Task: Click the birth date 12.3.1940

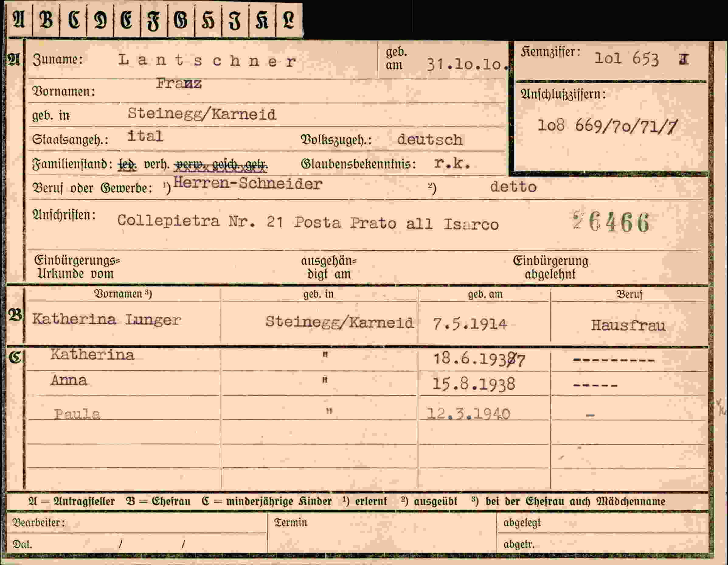Action: (x=468, y=414)
